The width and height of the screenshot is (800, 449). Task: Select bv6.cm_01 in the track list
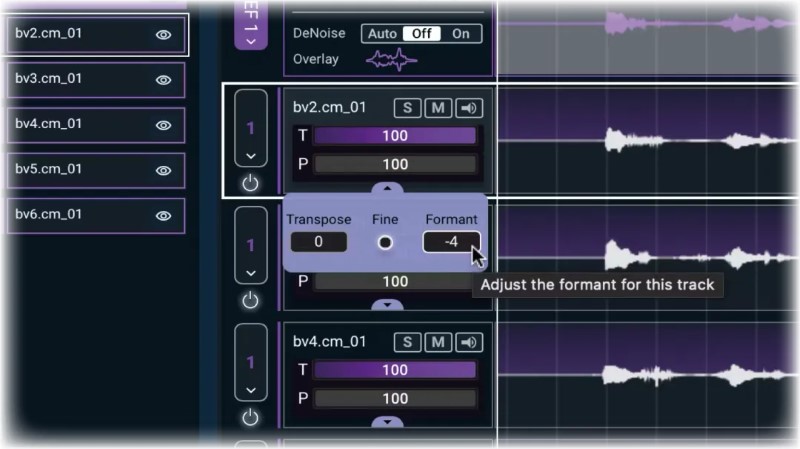tap(96, 215)
